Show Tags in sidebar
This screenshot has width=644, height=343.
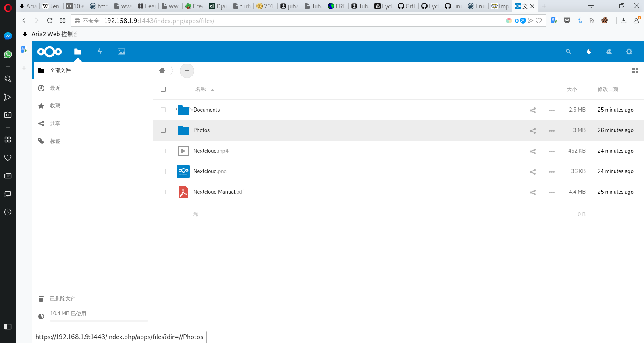click(x=92, y=141)
